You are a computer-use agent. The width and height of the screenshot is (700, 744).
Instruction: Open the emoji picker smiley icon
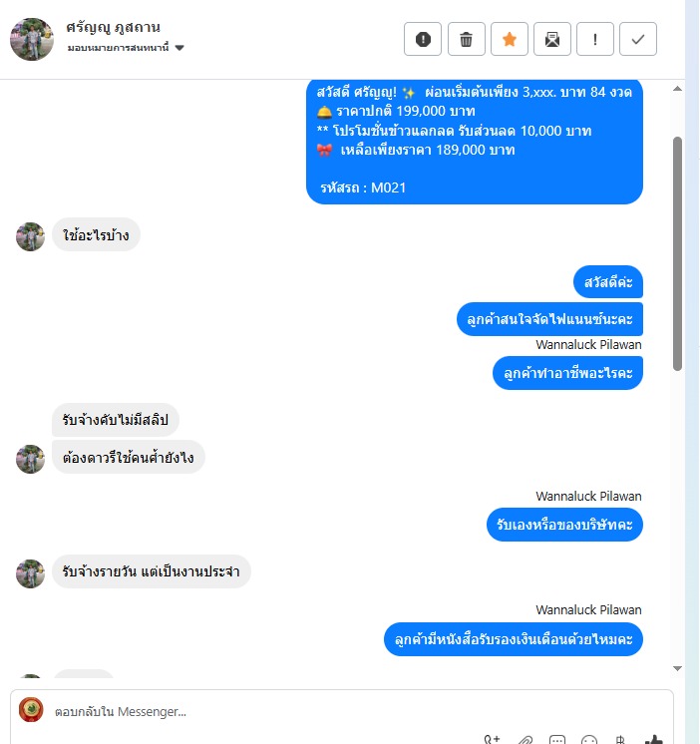click(589, 739)
